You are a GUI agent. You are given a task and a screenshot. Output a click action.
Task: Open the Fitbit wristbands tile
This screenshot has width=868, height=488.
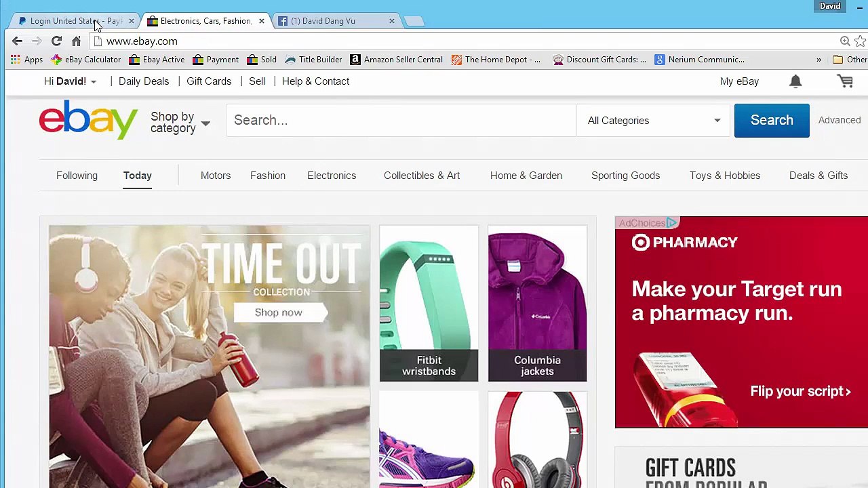click(x=429, y=303)
